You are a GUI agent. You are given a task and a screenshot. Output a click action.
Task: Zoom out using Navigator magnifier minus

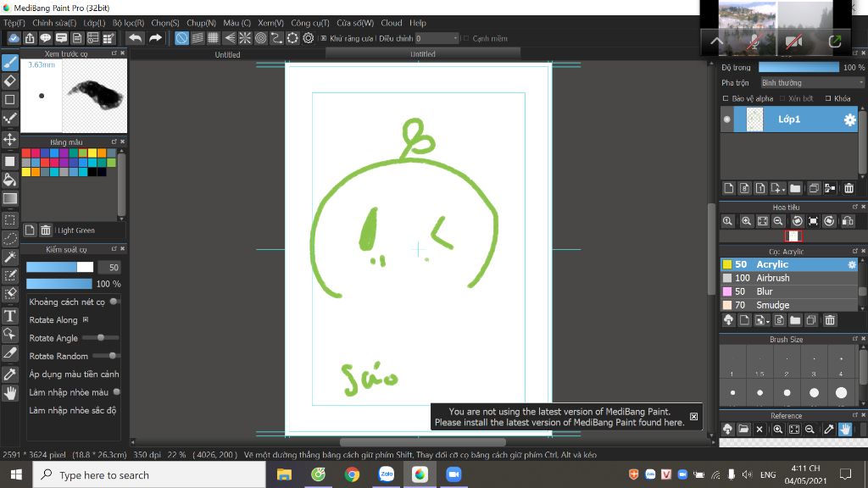[x=778, y=221]
